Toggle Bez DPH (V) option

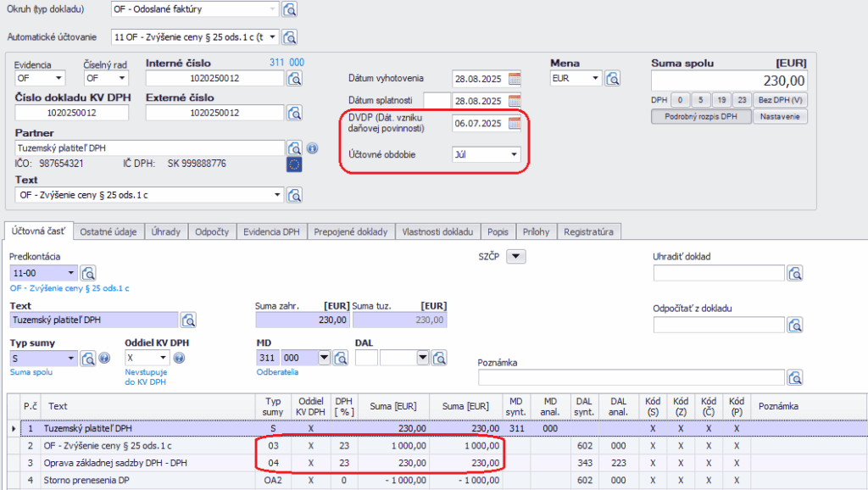coord(779,100)
